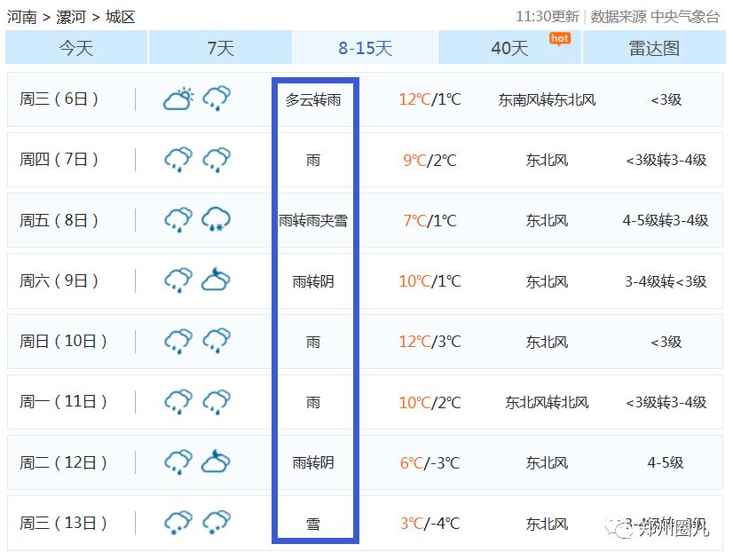Switch to the 今天 tab
Screen dimensions: 733x560
click(x=76, y=48)
